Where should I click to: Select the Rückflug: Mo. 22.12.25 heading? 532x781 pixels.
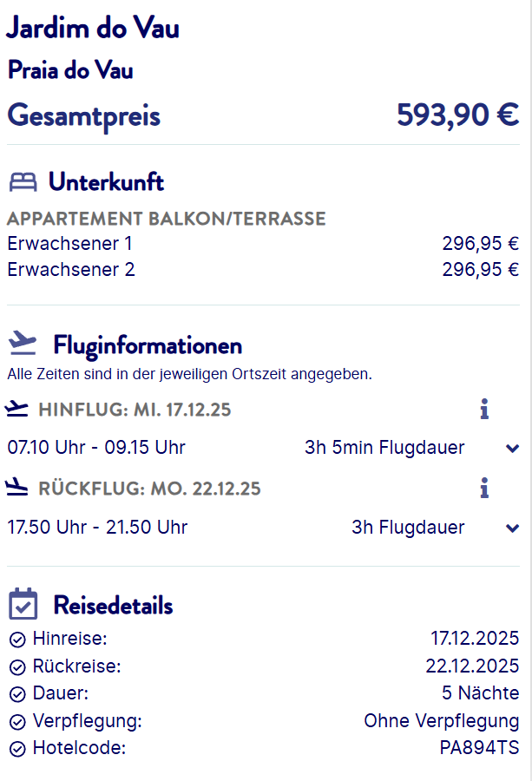[x=149, y=489]
